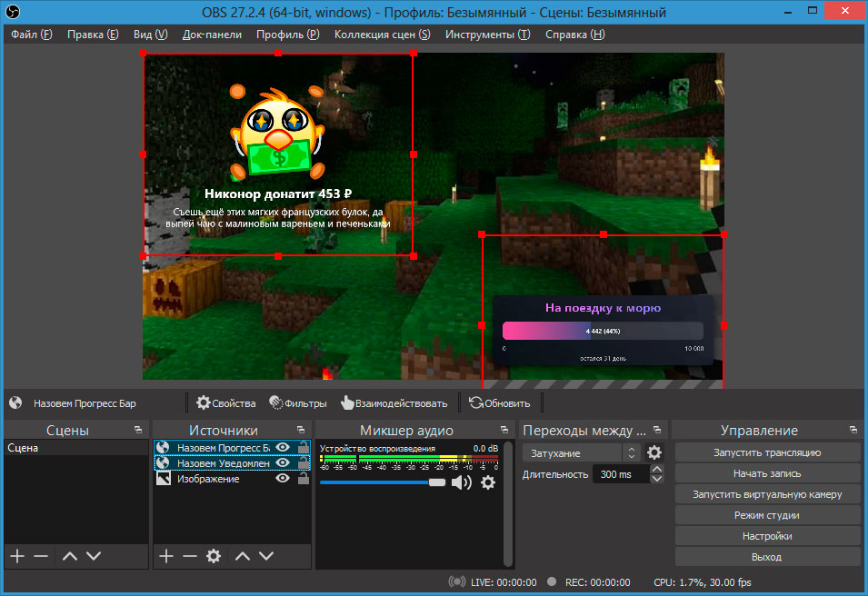Click Начать запись to start recording
868x596 pixels.
[767, 473]
